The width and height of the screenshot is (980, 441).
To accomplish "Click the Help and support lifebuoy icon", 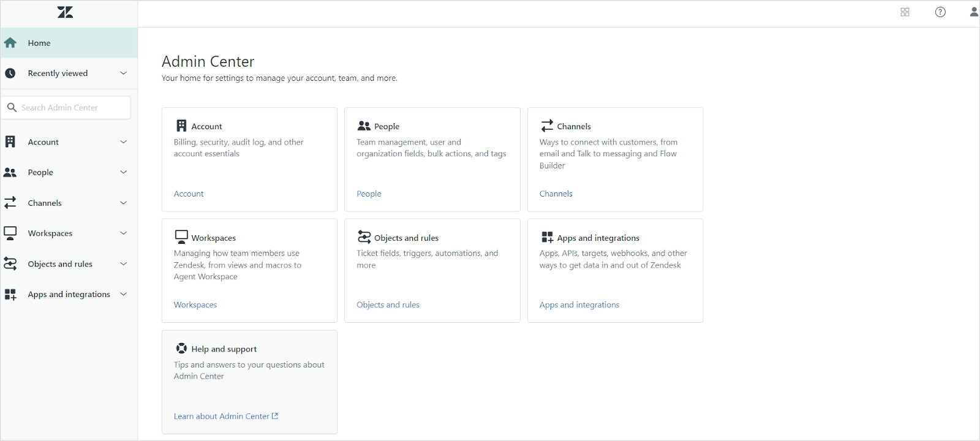I will pyautogui.click(x=181, y=349).
